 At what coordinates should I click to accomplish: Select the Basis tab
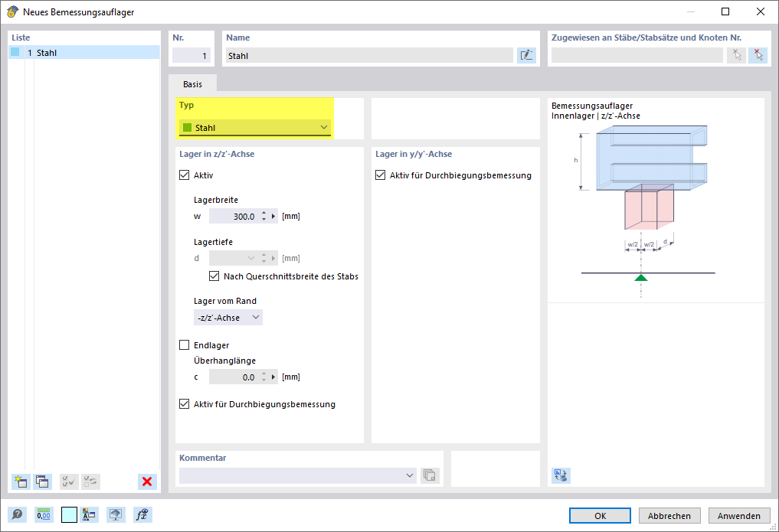193,84
